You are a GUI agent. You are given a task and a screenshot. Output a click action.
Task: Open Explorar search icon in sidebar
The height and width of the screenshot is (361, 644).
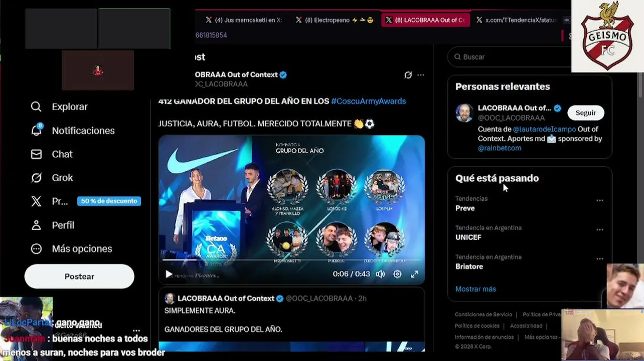click(x=36, y=107)
